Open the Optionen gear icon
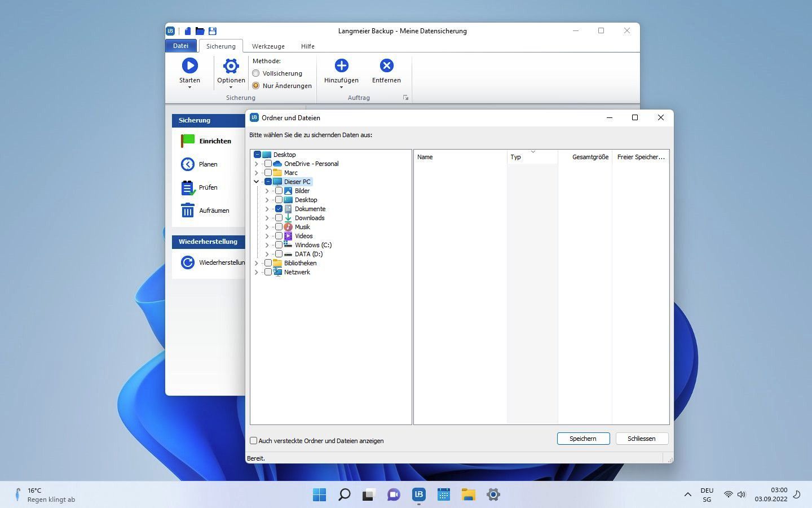The image size is (812, 508). click(x=231, y=66)
